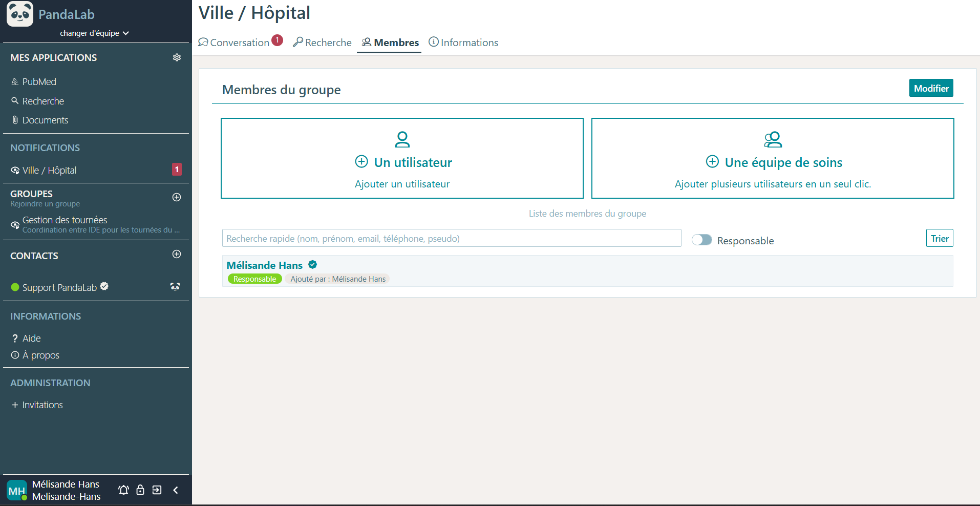
Task: Focus the Recherche rapide search field
Action: point(452,238)
